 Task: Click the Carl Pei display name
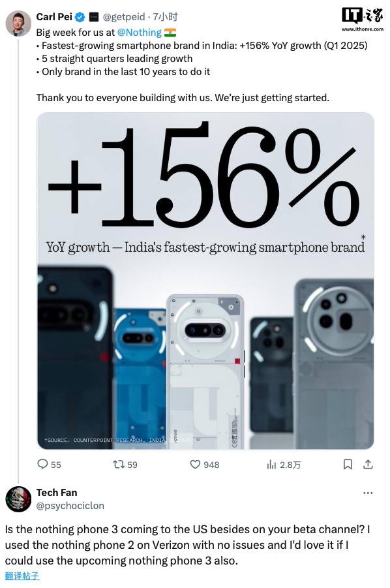click(54, 17)
